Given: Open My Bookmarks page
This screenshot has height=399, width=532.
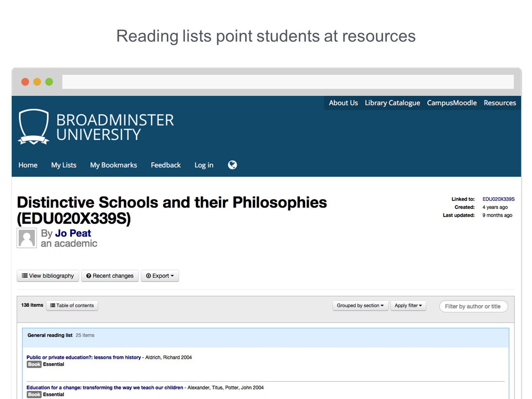Looking at the screenshot, I should tap(113, 165).
